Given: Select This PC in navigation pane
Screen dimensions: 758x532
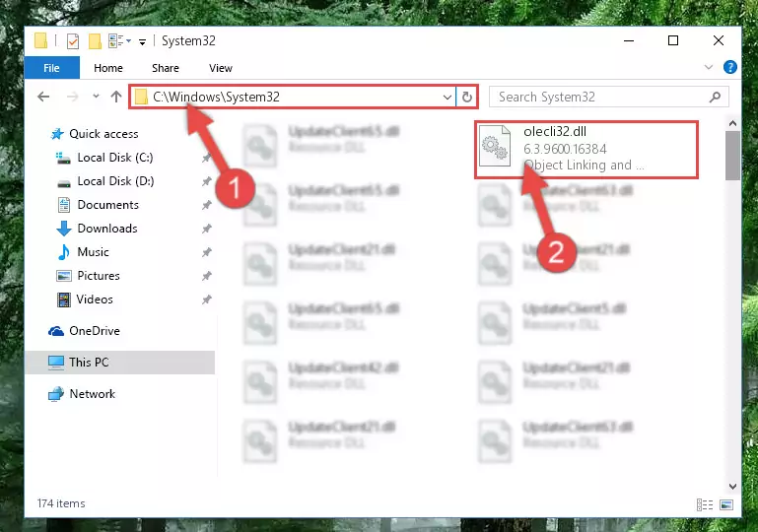Looking at the screenshot, I should [119, 363].
